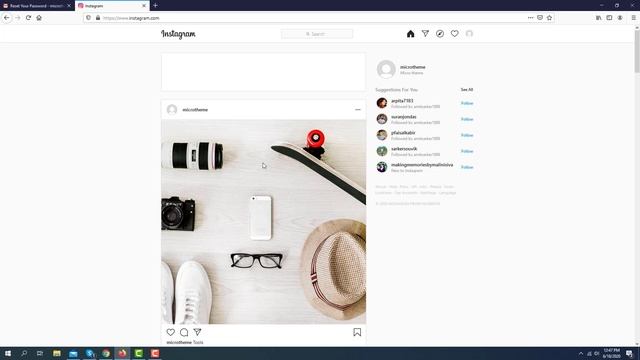Click the Instagram search field
Screen dimensions: 640x360
[x=317, y=34]
